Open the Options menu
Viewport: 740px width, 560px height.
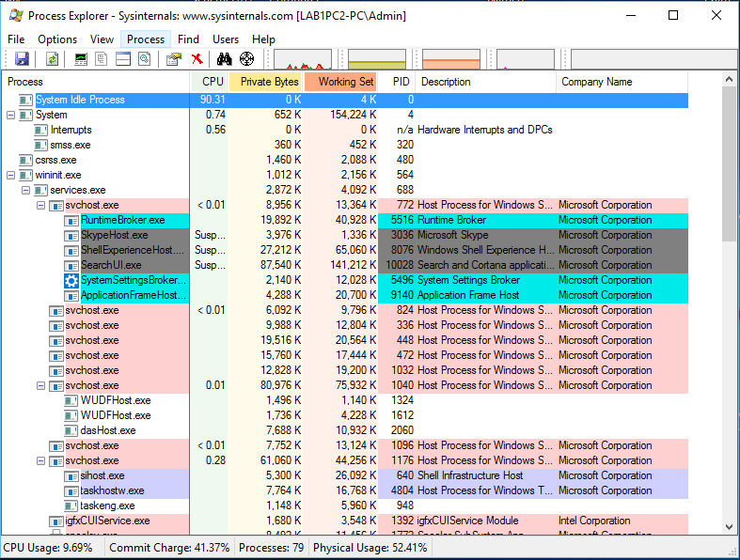(57, 39)
